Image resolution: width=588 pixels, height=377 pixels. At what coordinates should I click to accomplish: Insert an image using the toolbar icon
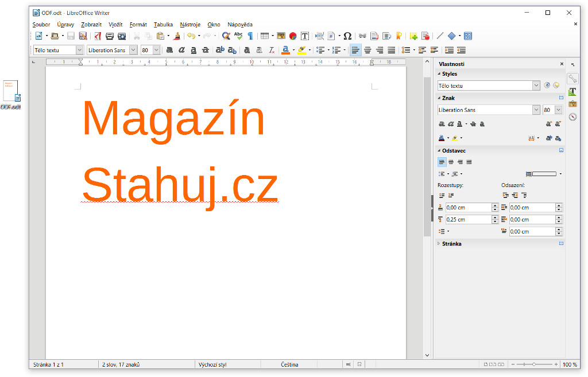pyautogui.click(x=281, y=36)
